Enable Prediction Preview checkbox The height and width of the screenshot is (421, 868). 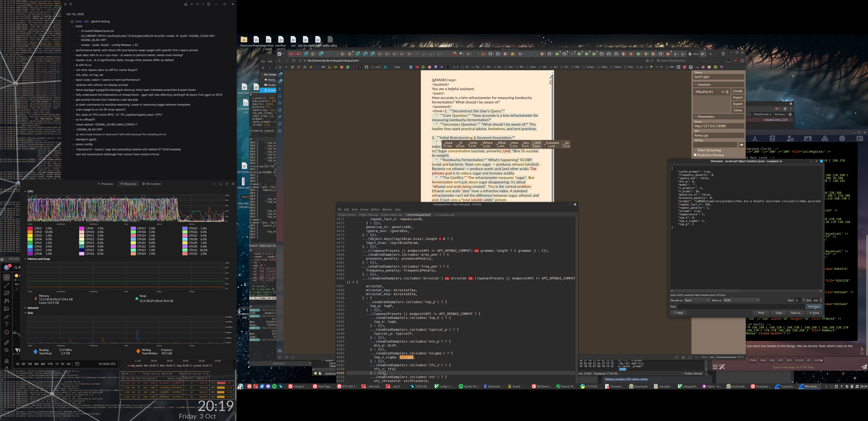click(x=695, y=155)
